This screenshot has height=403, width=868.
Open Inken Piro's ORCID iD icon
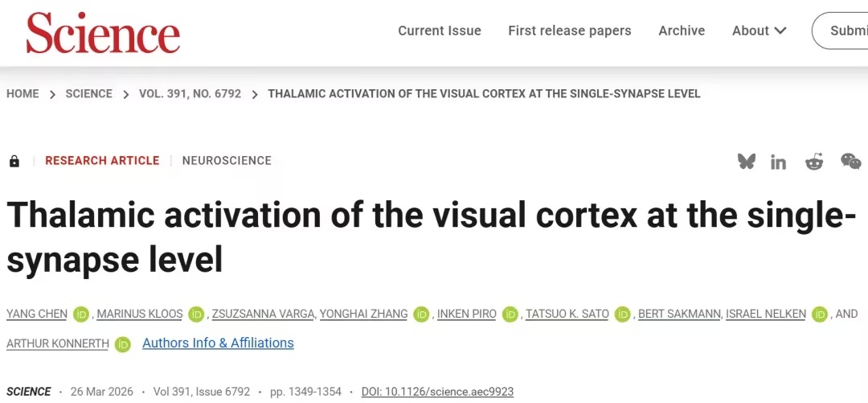point(510,315)
